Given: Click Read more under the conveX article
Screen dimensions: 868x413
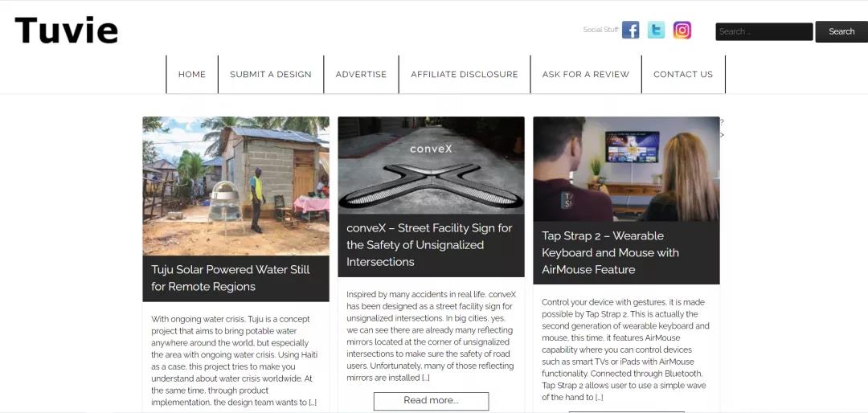Looking at the screenshot, I should 432,401.
